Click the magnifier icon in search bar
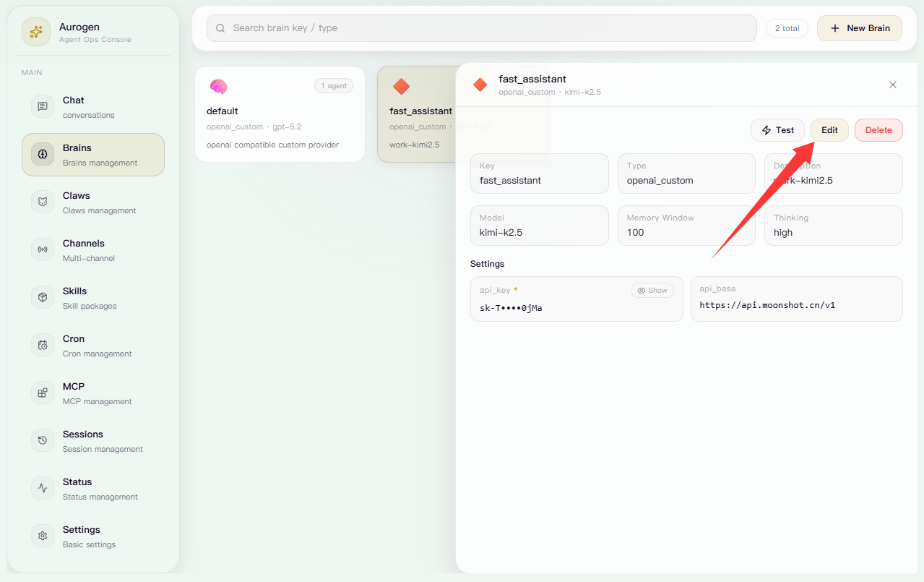Image resolution: width=924 pixels, height=582 pixels. (x=220, y=28)
